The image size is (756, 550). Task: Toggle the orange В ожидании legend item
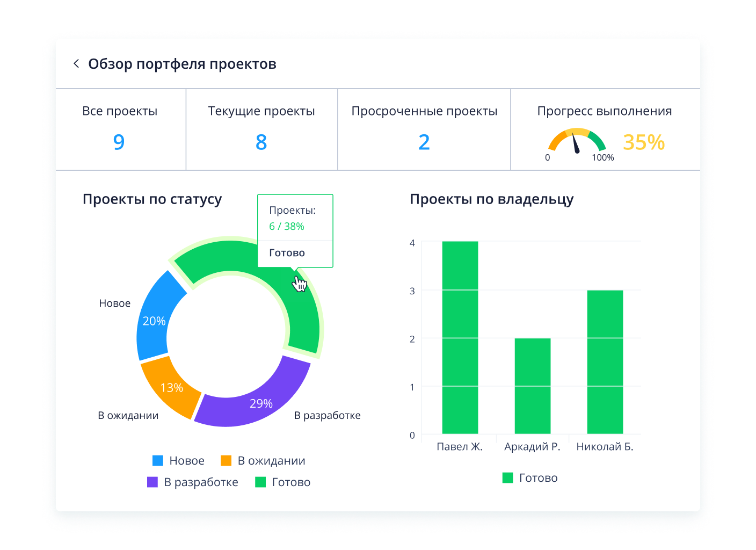(263, 460)
